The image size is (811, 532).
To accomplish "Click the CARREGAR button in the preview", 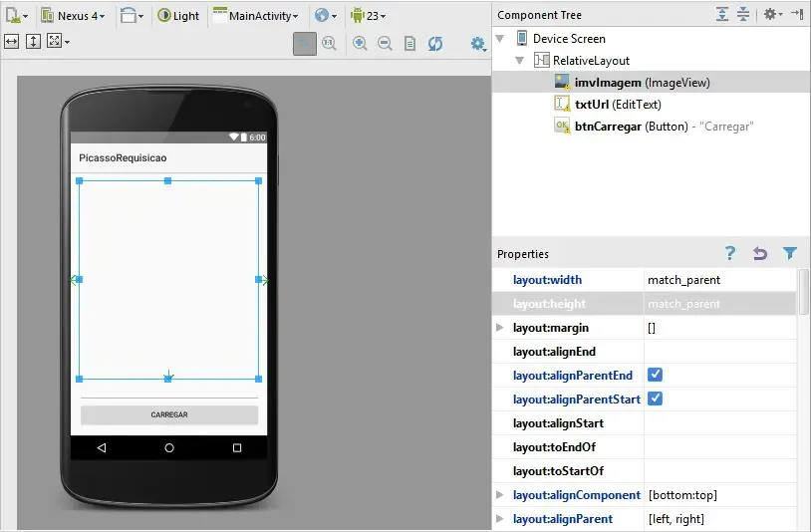I will pyautogui.click(x=169, y=414).
